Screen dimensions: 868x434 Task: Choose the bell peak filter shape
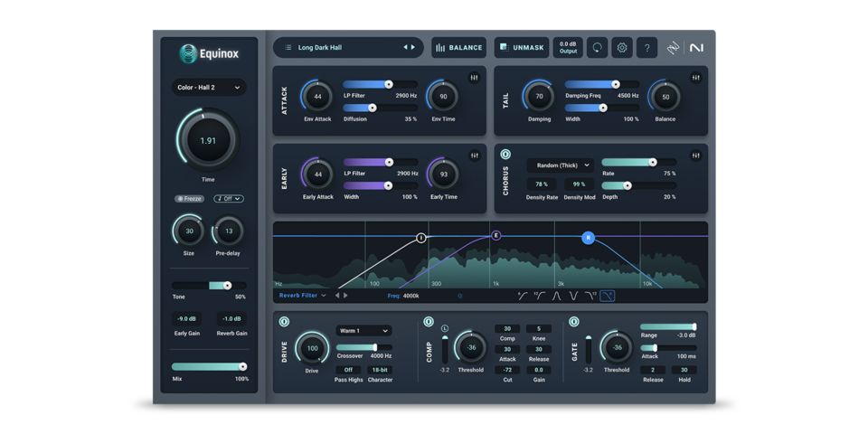[x=556, y=296]
